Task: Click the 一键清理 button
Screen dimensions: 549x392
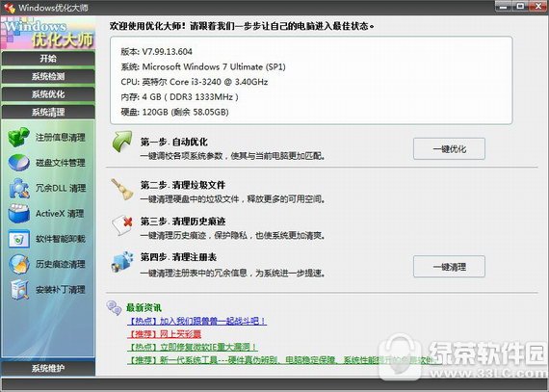Action: click(449, 267)
